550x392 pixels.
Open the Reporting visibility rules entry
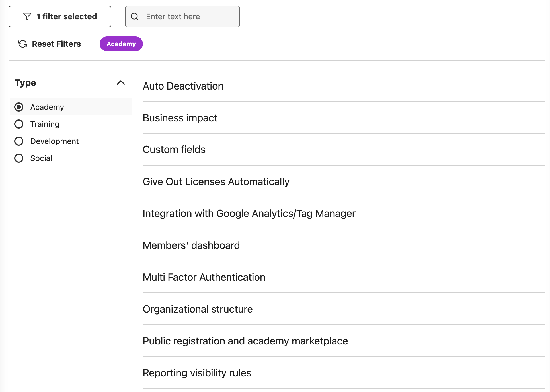(197, 373)
